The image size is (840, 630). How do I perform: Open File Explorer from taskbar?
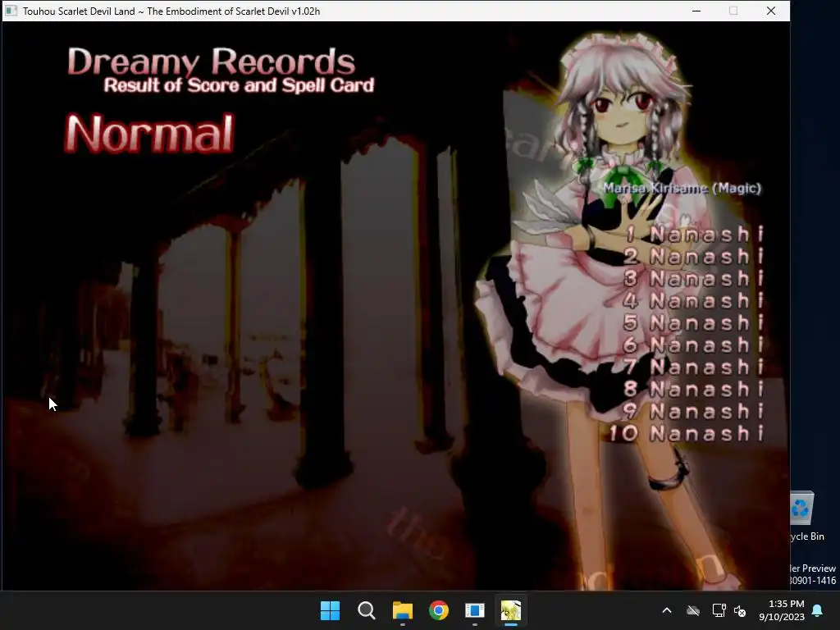pyautogui.click(x=402, y=610)
